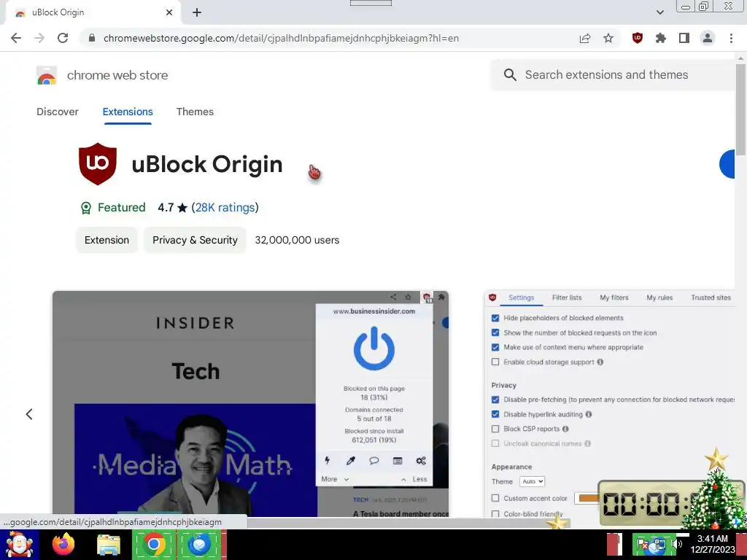
Task: Click the Chrome Web Store logo
Action: pyautogui.click(x=47, y=75)
